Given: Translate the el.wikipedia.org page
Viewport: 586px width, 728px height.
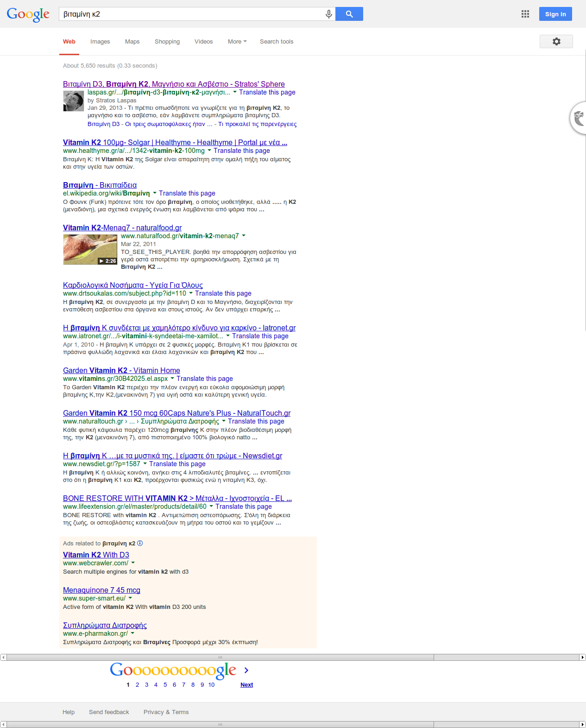Looking at the screenshot, I should click(187, 193).
